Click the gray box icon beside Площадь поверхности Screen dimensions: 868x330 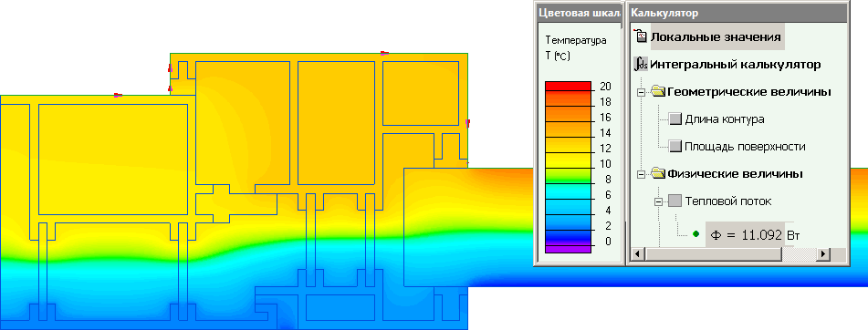pyautogui.click(x=675, y=147)
